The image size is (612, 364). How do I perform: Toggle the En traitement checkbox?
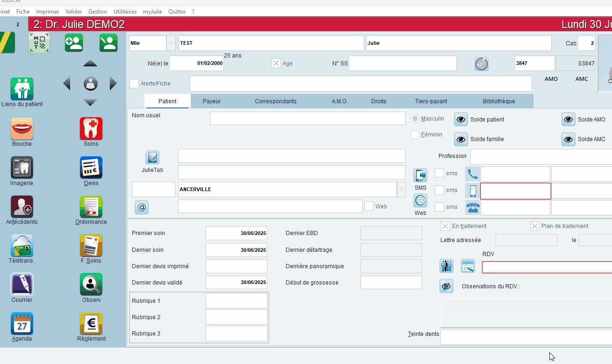pos(446,226)
